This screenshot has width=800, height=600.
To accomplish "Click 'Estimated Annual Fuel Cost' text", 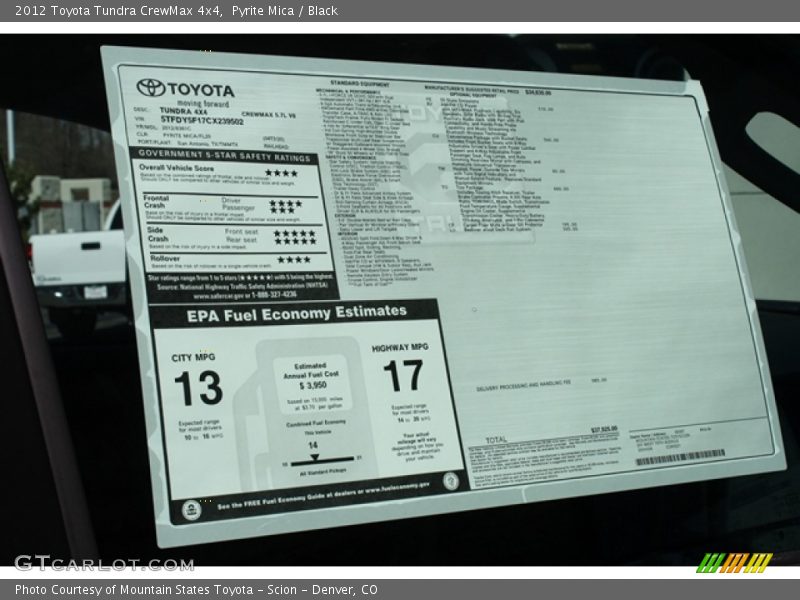I will tap(311, 370).
